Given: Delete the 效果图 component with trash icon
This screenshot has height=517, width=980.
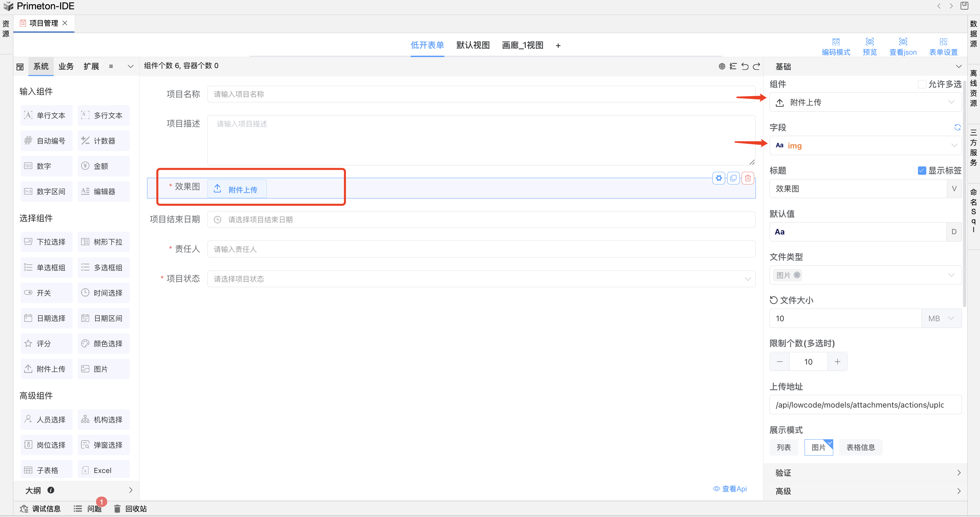Looking at the screenshot, I should coord(748,178).
